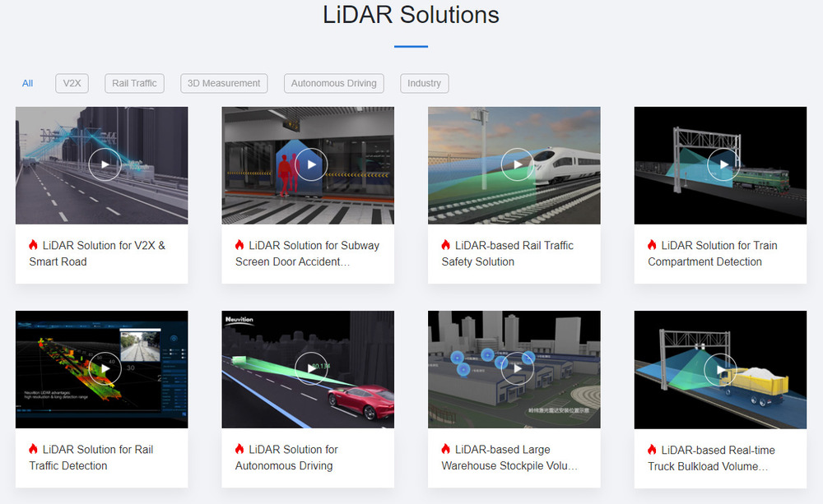The image size is (823, 504).
Task: Switch to the All solutions tab
Action: click(x=27, y=83)
